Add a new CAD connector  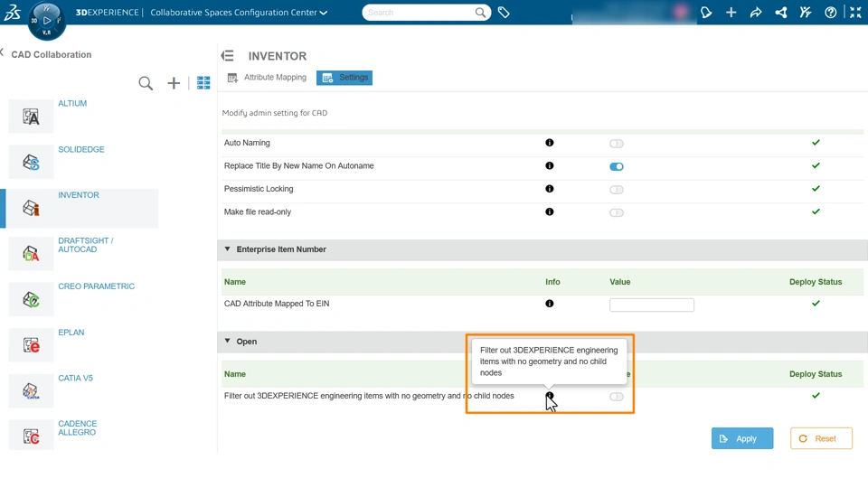coord(174,83)
